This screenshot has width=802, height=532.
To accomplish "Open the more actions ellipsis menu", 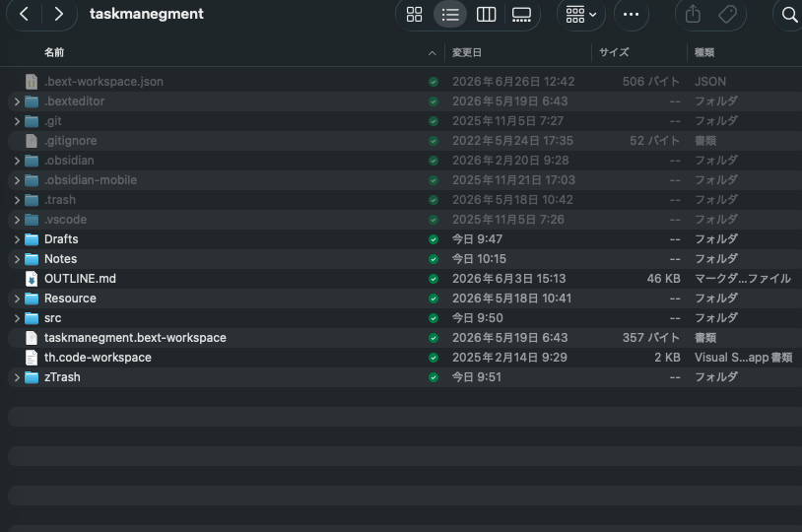I will (631, 15).
